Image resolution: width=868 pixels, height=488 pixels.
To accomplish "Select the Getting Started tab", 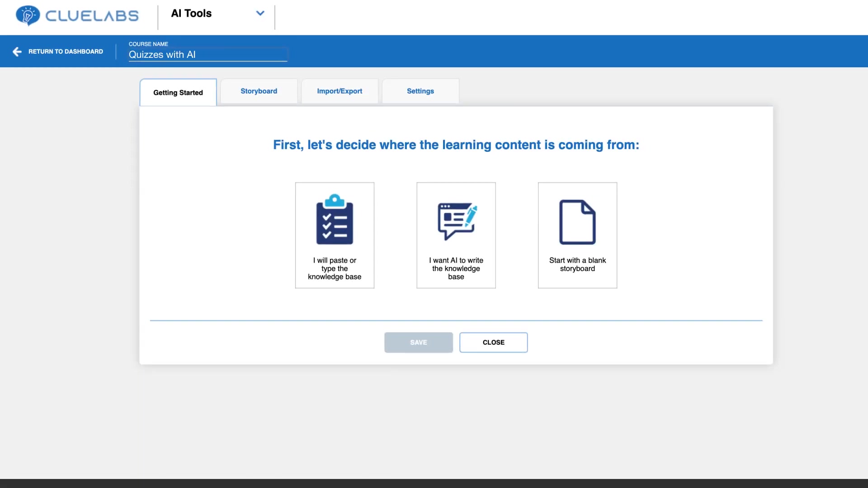I will tap(178, 92).
